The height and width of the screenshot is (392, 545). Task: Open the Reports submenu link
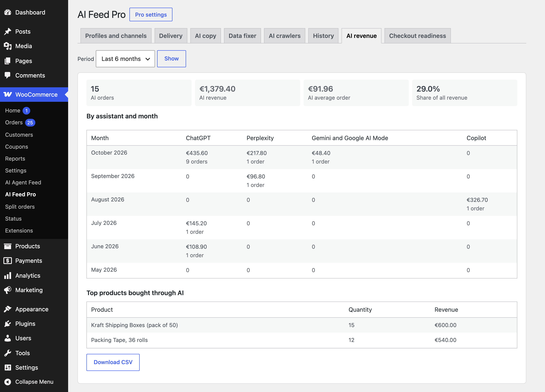(x=15, y=159)
